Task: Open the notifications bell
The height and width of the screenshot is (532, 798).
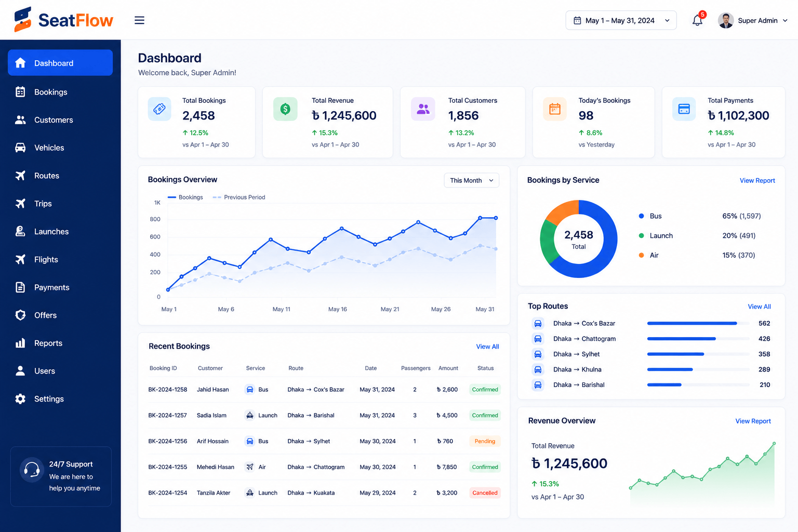Action: click(697, 20)
